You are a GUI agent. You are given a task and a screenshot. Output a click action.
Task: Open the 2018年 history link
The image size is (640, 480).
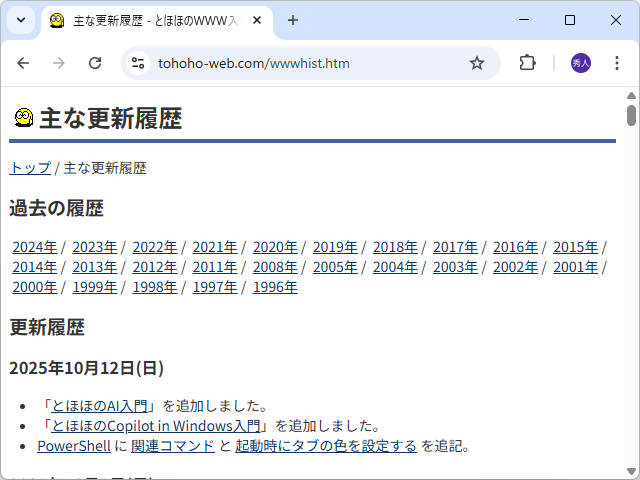(x=395, y=247)
